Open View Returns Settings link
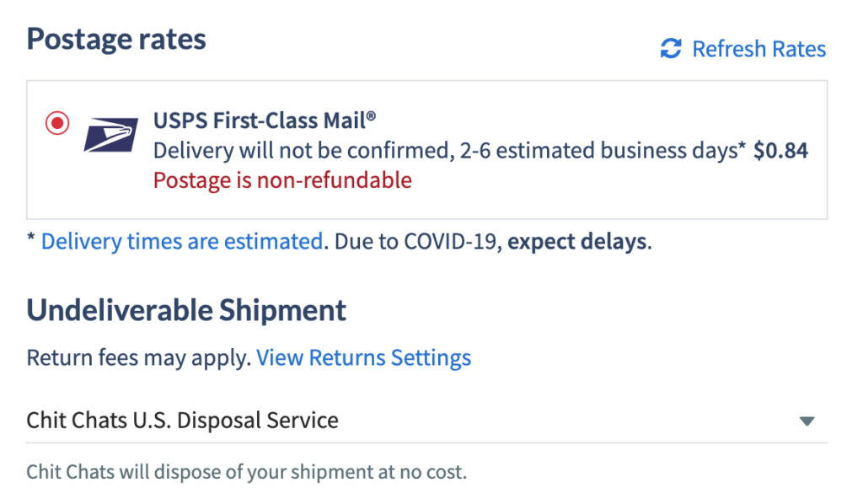Viewport: 863px width, 504px height. click(363, 357)
